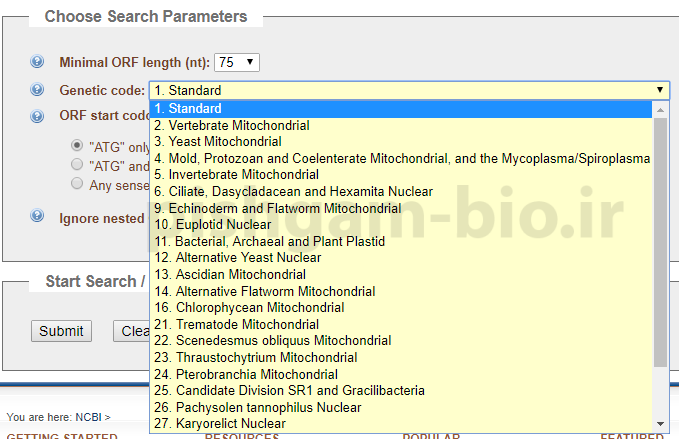Click help icon beside Minimal ORF length

point(37,62)
